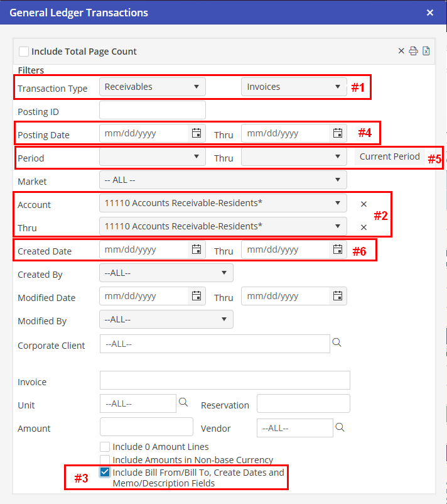Close the General Ledger Transactions dialog
This screenshot has width=447, height=504.
tap(430, 13)
